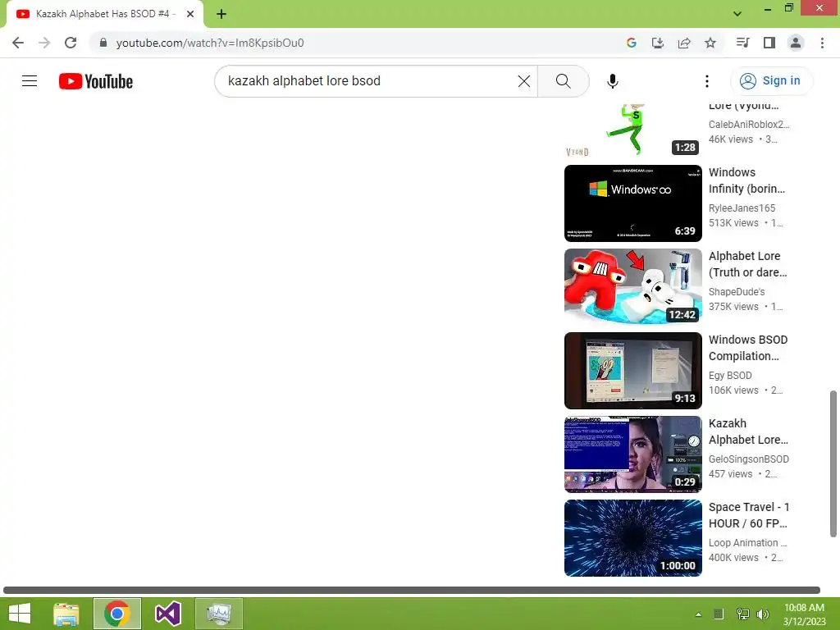Open the Action Center flag tray icon

719,614
